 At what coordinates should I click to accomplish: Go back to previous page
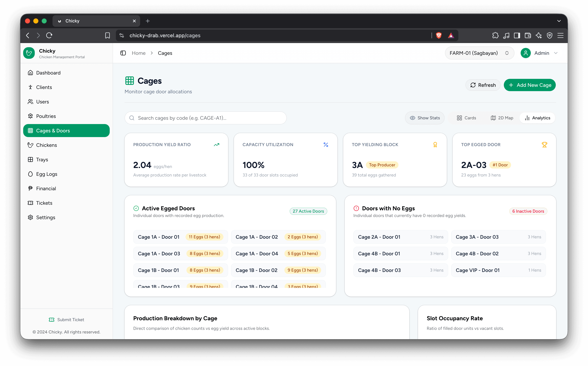tap(28, 35)
